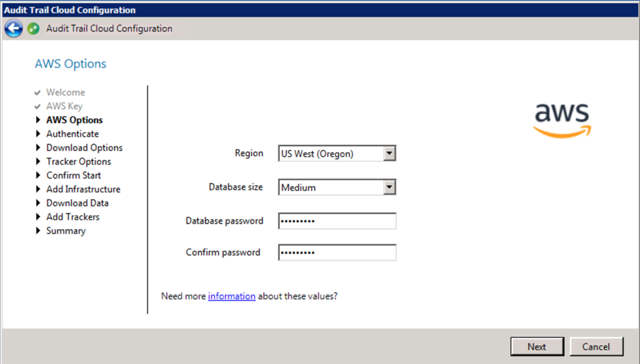Click the arrow beside AWS Options
The width and height of the screenshot is (640, 364).
point(38,120)
